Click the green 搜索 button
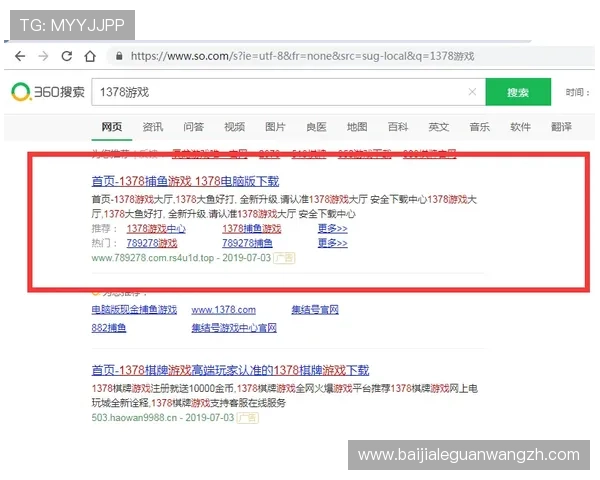 [x=518, y=92]
